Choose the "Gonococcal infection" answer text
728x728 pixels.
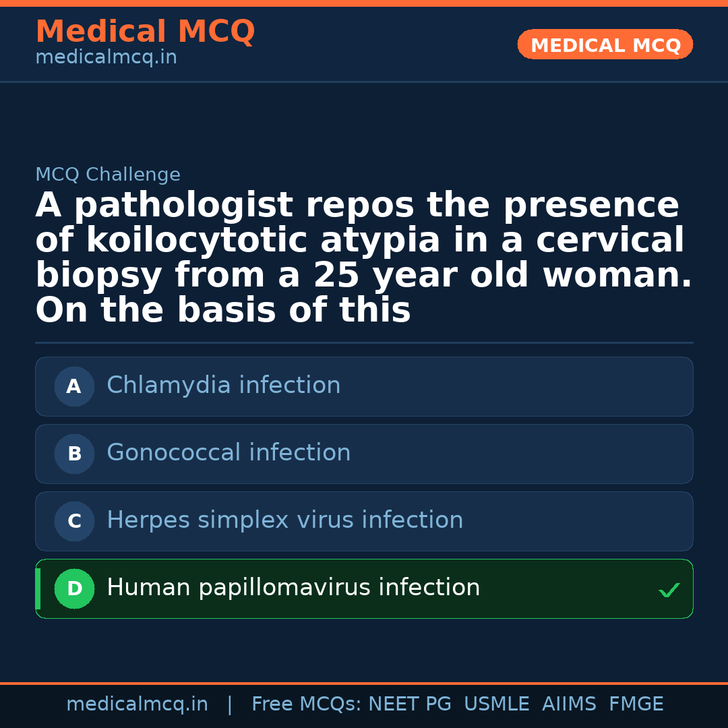(x=229, y=453)
